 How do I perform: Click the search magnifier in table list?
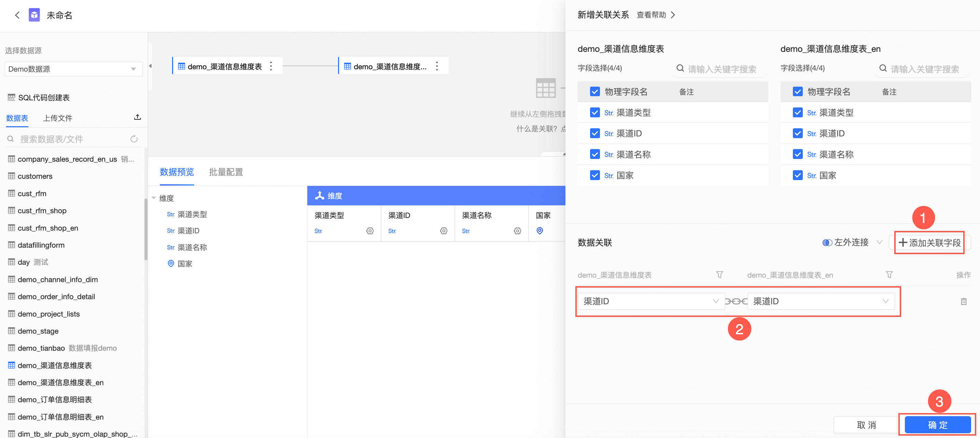coord(11,139)
